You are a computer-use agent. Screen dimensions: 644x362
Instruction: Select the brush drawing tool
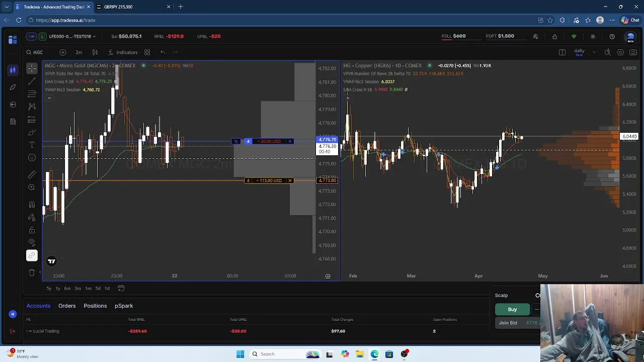point(32,132)
